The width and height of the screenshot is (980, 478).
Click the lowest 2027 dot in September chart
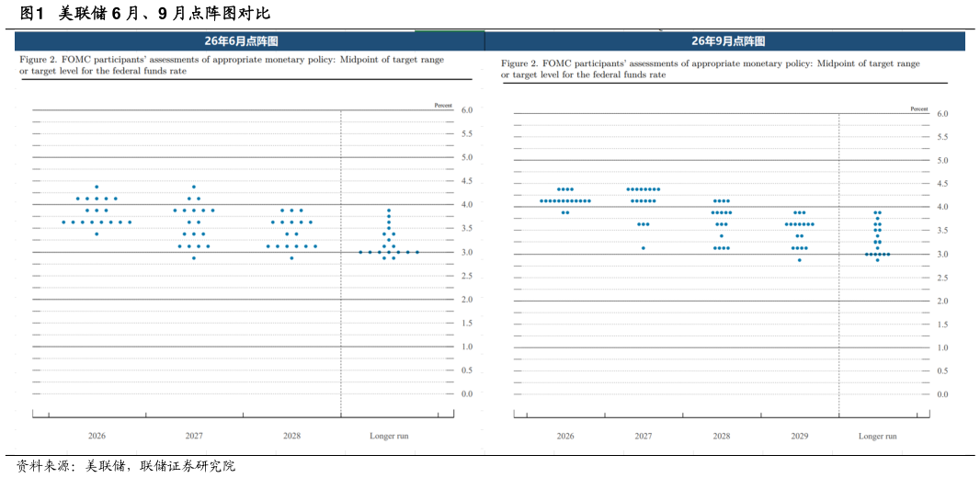(644, 248)
